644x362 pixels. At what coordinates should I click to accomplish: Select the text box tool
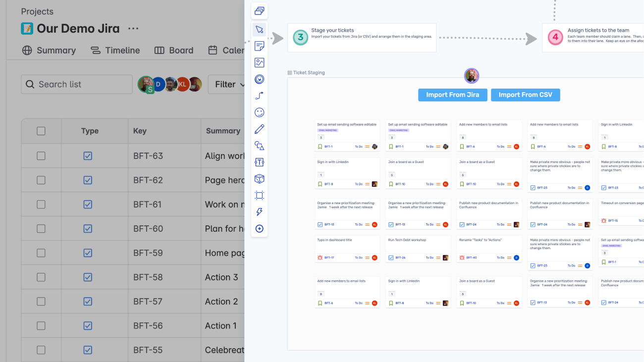[259, 162]
